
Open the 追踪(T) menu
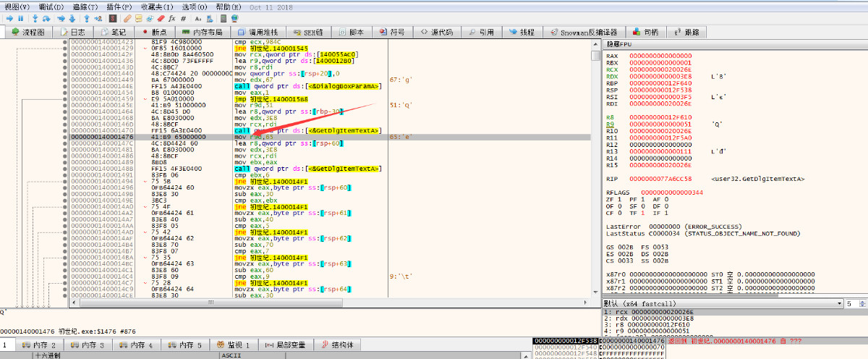point(85,7)
